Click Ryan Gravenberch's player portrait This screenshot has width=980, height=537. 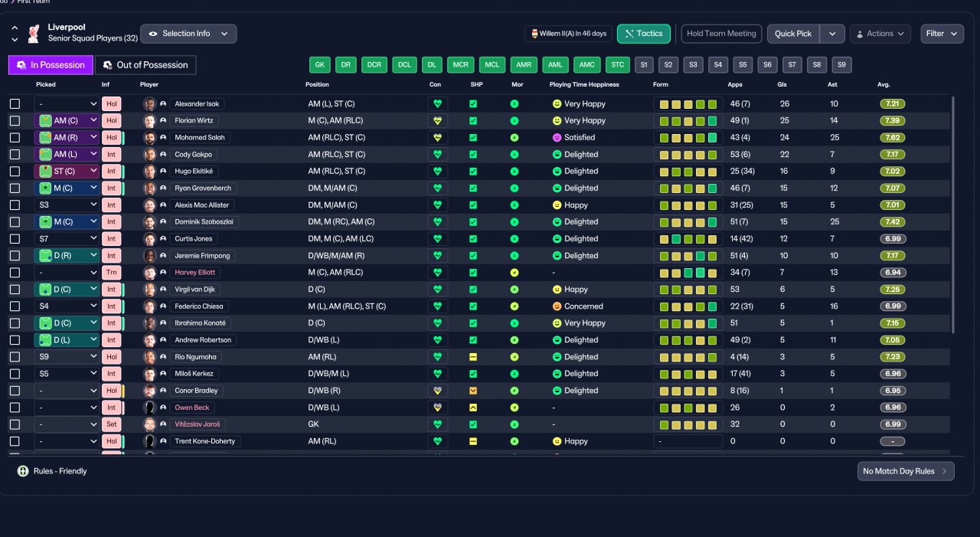tap(149, 188)
